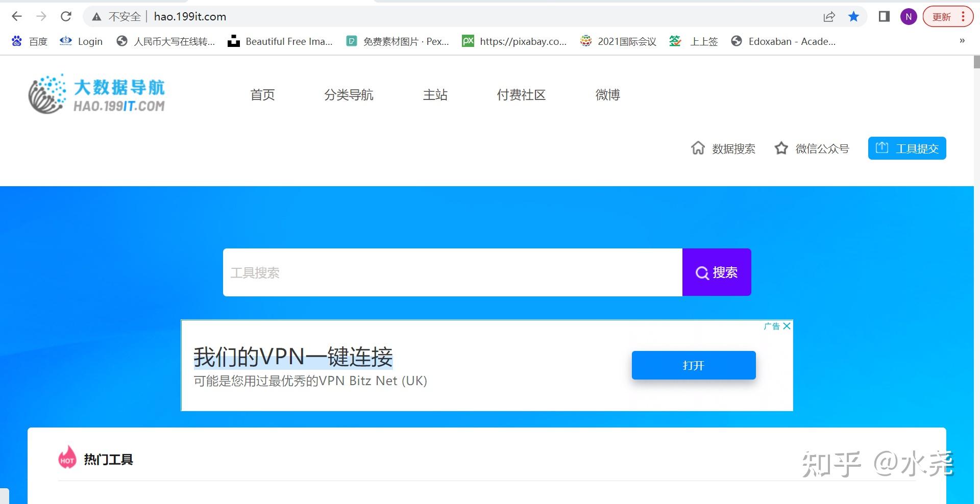This screenshot has height=504, width=980.
Task: Open the 2021国际会议 bookmark
Action: (x=618, y=41)
